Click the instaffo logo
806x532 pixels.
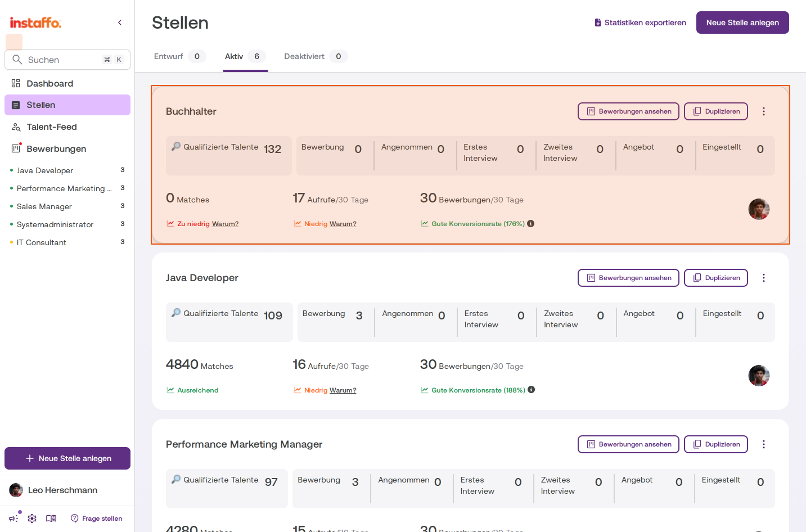(x=35, y=22)
